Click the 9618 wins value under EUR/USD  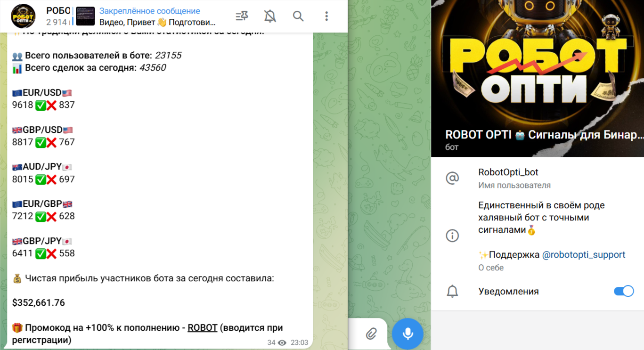(x=23, y=105)
